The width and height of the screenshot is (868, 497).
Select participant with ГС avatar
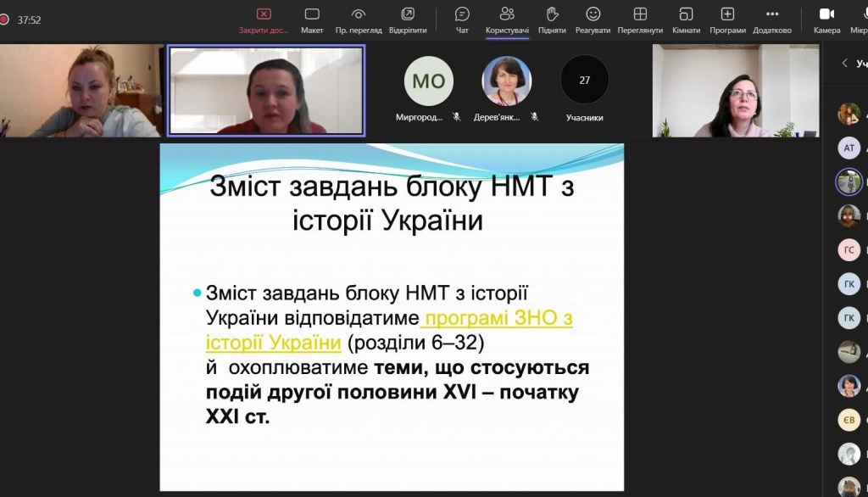849,250
